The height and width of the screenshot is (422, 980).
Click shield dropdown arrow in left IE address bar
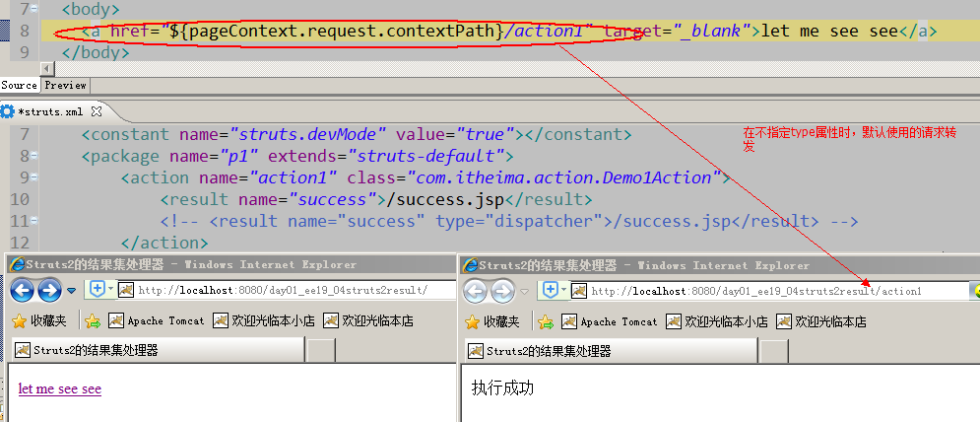coord(110,290)
